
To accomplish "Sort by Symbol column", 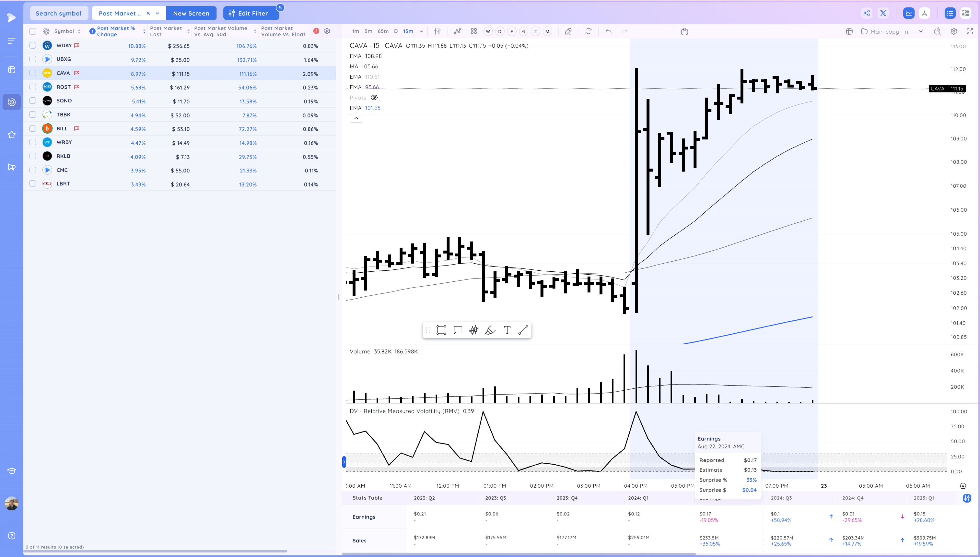I will 67,31.
